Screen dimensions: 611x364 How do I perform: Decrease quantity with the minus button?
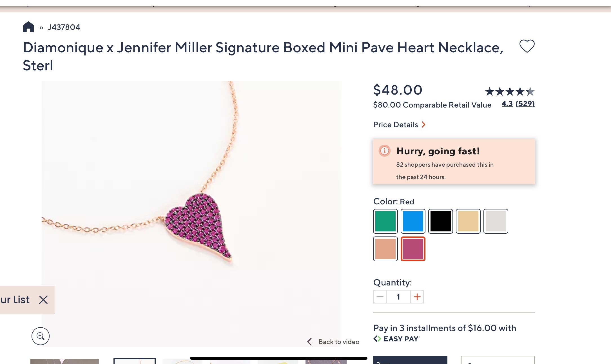point(380,297)
